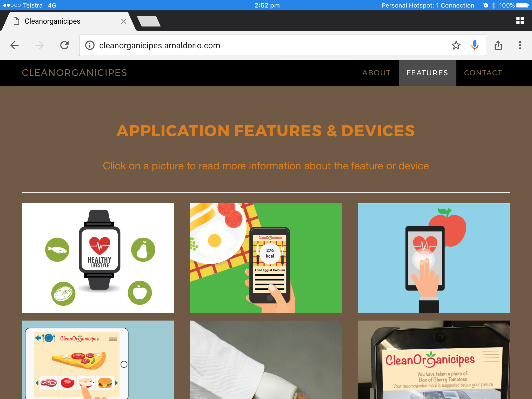Open the Chrome three-dot menu
The image size is (532, 399).
click(x=520, y=45)
